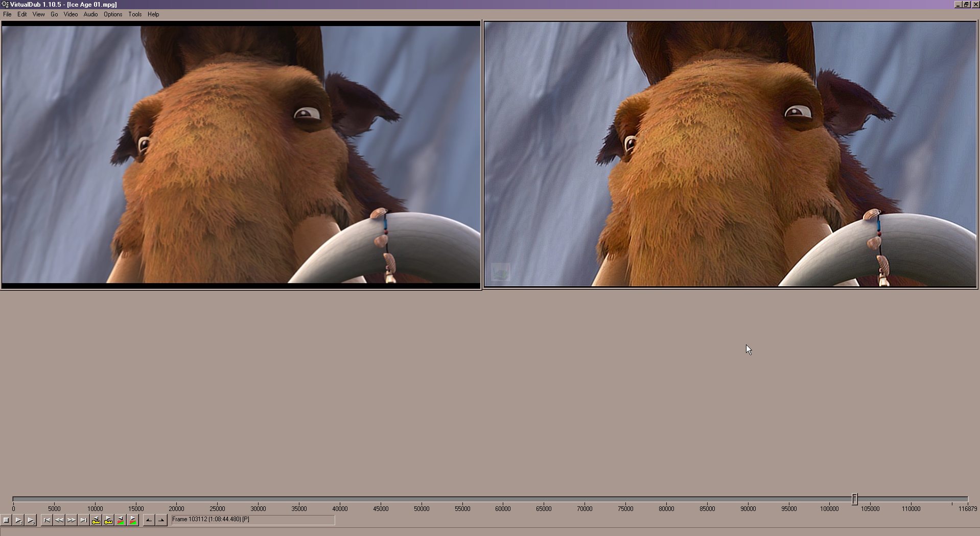Open the File menu
Image resolution: width=980 pixels, height=536 pixels.
tap(7, 14)
